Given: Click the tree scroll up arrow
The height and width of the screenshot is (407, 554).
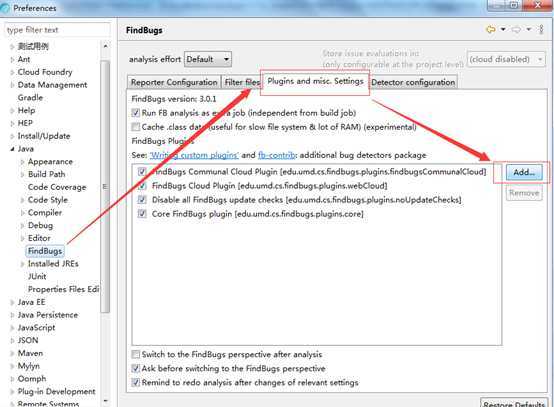Looking at the screenshot, I should [105, 46].
